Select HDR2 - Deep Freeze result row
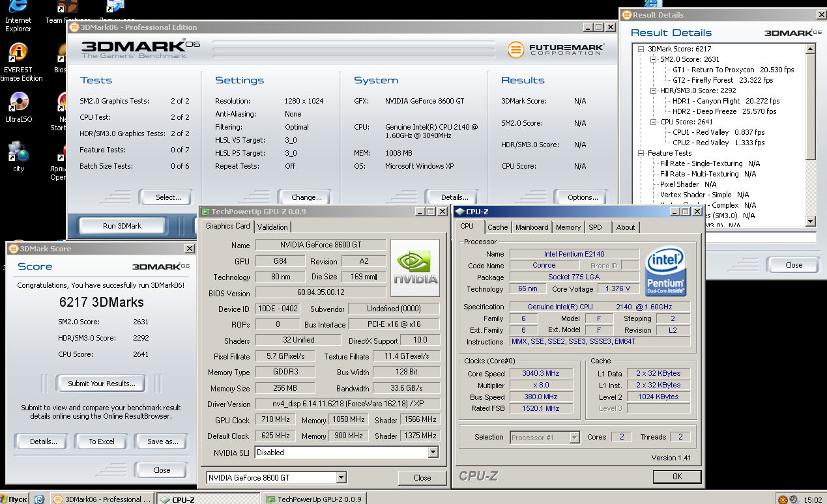Image resolution: width=827 pixels, height=504 pixels. click(724, 111)
